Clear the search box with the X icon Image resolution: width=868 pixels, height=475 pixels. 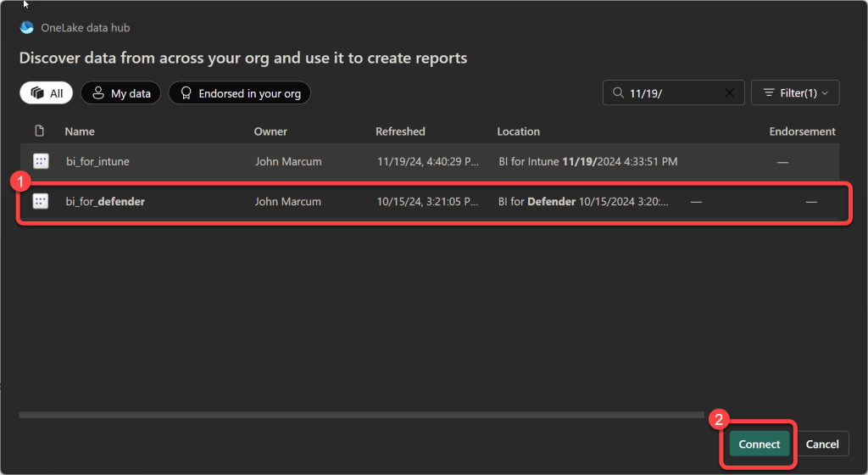pyautogui.click(x=730, y=92)
